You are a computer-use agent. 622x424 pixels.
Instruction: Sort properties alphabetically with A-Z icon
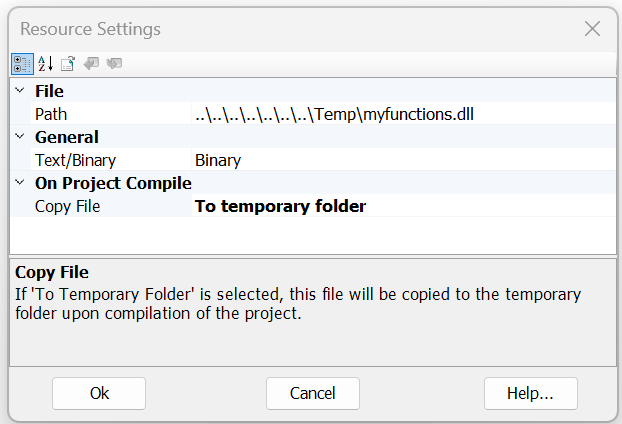pos(45,64)
